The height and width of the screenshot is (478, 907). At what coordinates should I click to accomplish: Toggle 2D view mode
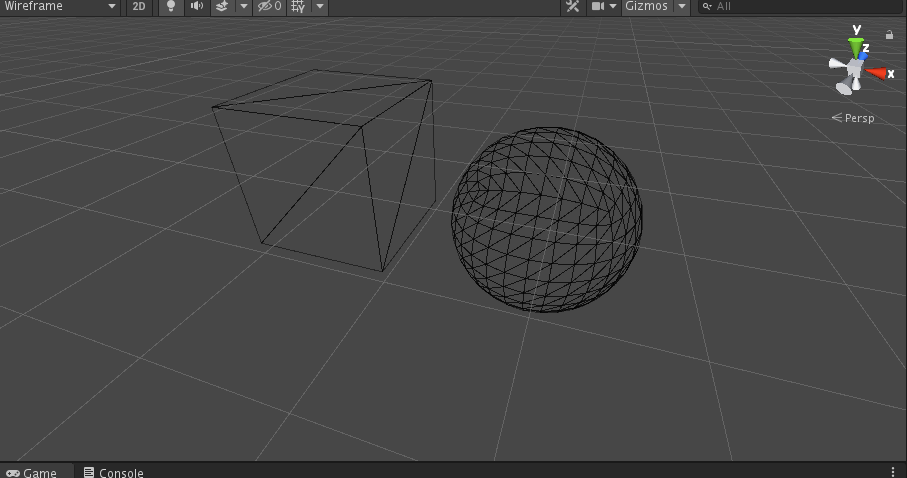[x=139, y=6]
